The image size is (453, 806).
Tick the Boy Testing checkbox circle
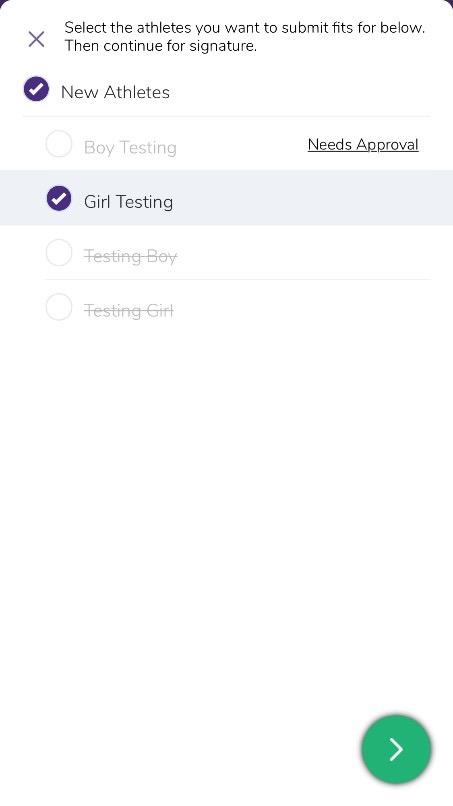click(x=59, y=144)
